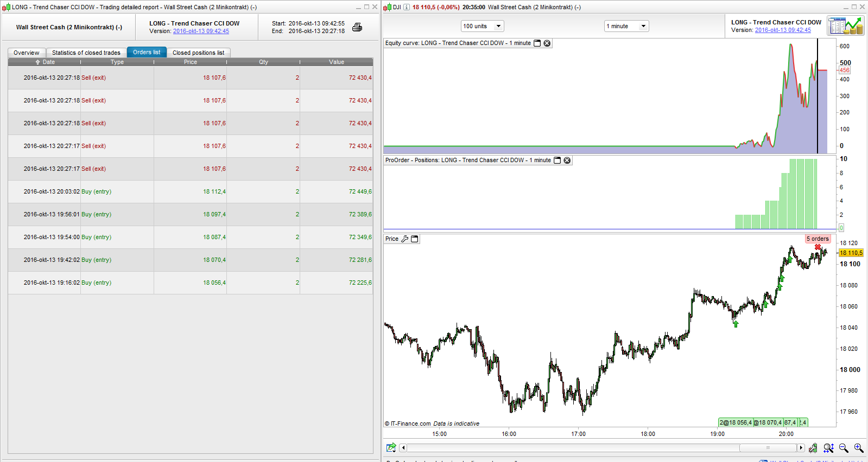The image size is (868, 462).
Task: Switch to the Overview tab
Action: (x=27, y=53)
